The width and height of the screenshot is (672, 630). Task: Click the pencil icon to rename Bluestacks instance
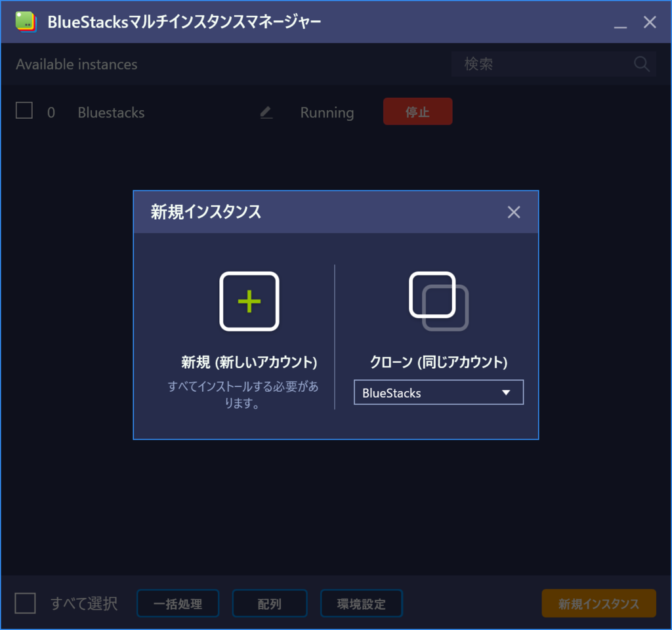click(x=265, y=112)
